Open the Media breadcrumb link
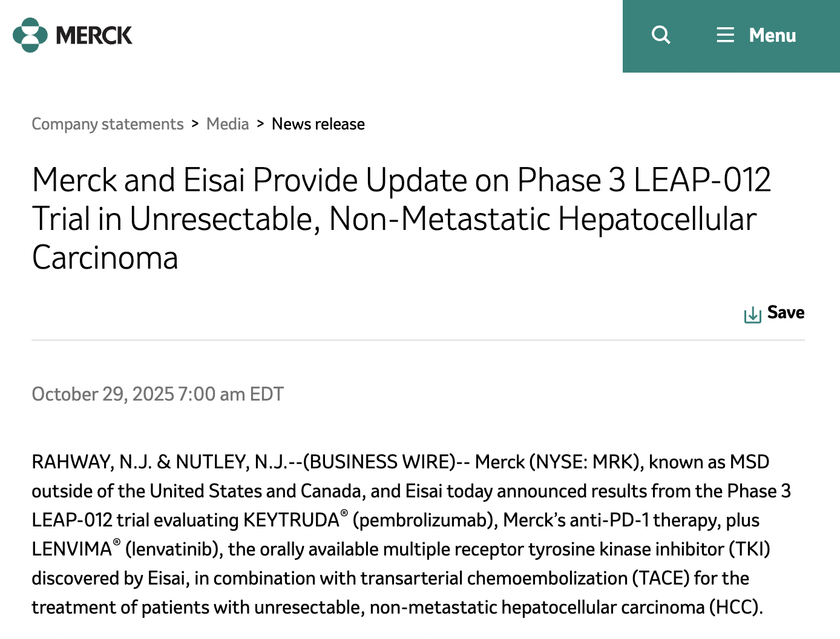The image size is (840, 639). (x=228, y=124)
